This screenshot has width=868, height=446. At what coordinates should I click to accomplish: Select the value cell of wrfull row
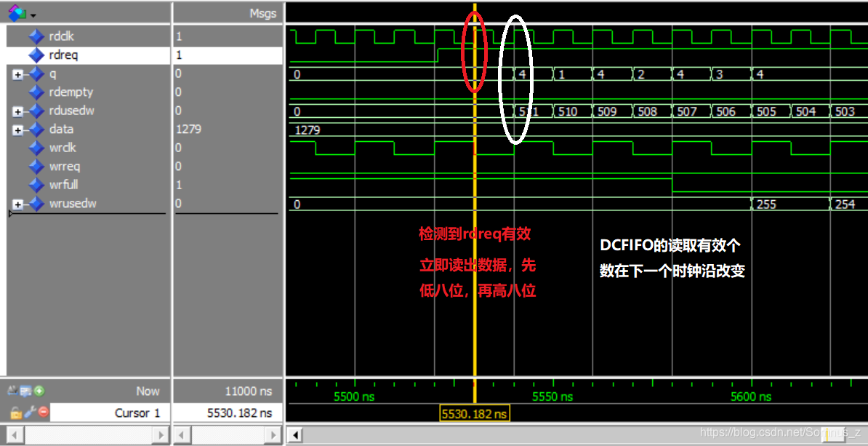point(228,185)
